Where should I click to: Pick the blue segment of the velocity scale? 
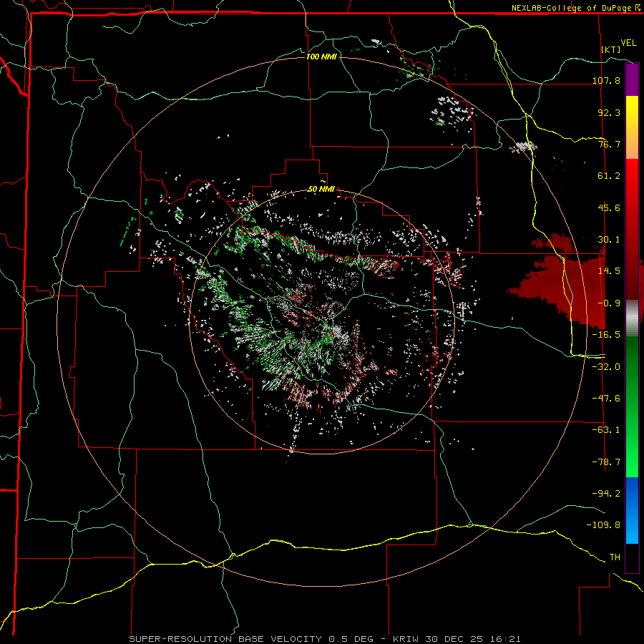632,510
